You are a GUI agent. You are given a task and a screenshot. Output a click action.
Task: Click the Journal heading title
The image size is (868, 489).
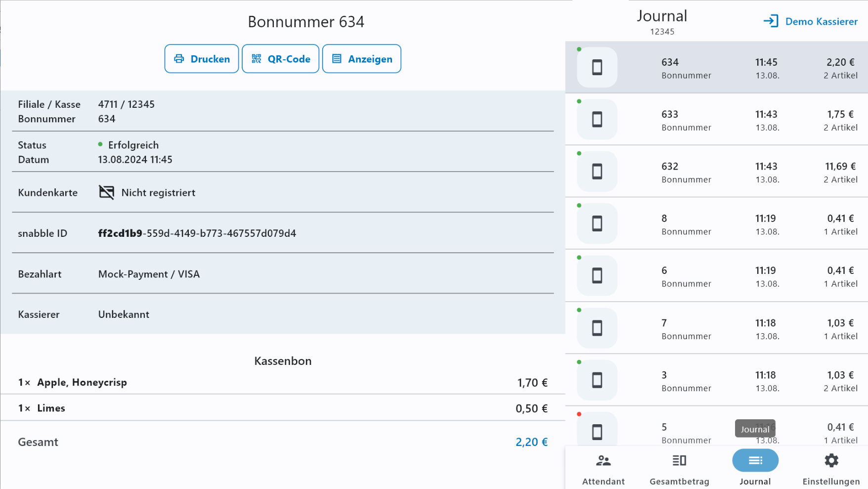click(x=662, y=16)
